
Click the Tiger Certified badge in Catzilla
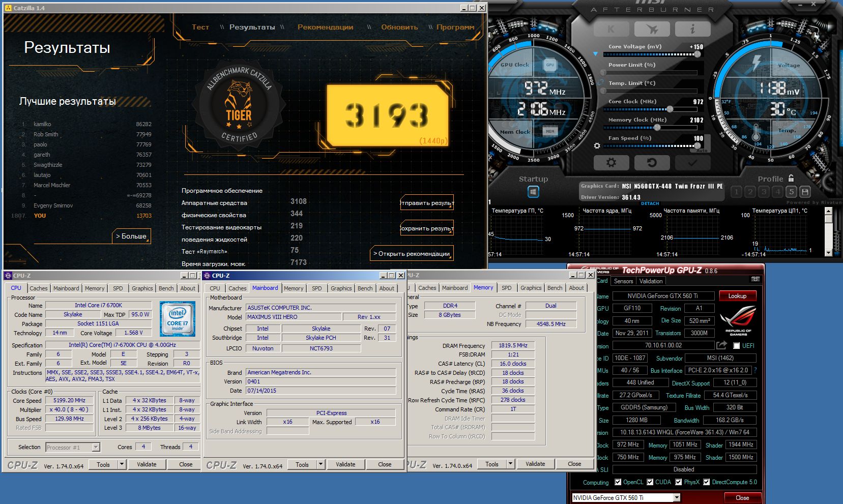239,104
